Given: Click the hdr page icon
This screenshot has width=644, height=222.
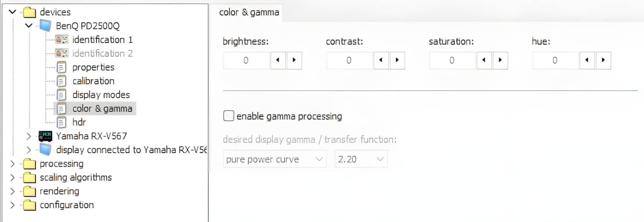Looking at the screenshot, I should tap(62, 122).
